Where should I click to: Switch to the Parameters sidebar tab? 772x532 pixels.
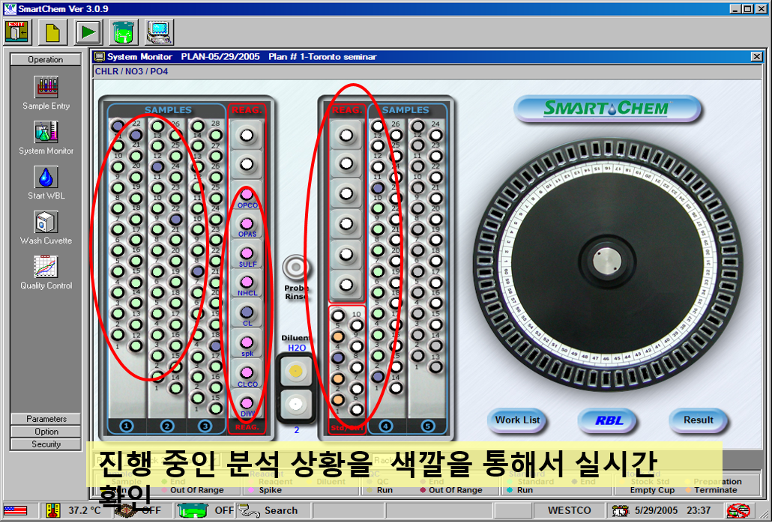coord(46,419)
